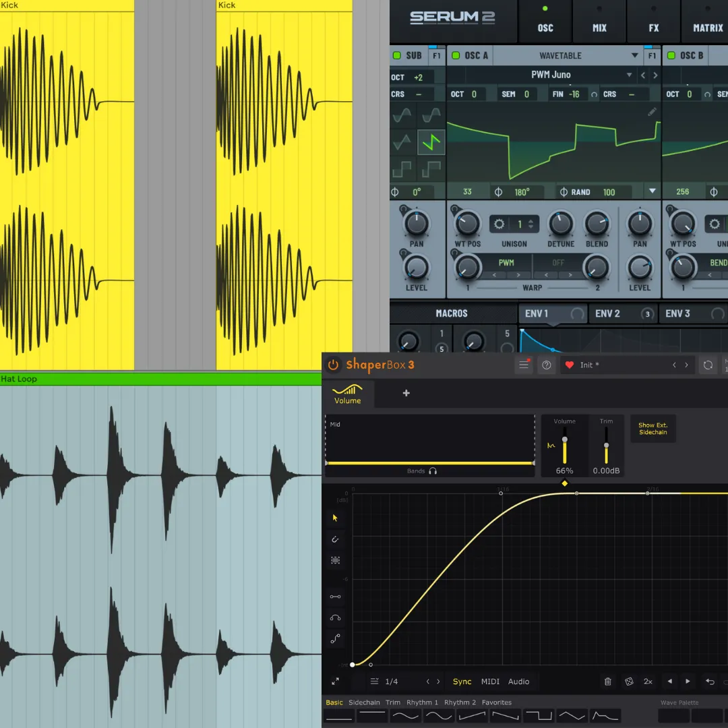Select the first square wave shape in SUB

pos(402,169)
